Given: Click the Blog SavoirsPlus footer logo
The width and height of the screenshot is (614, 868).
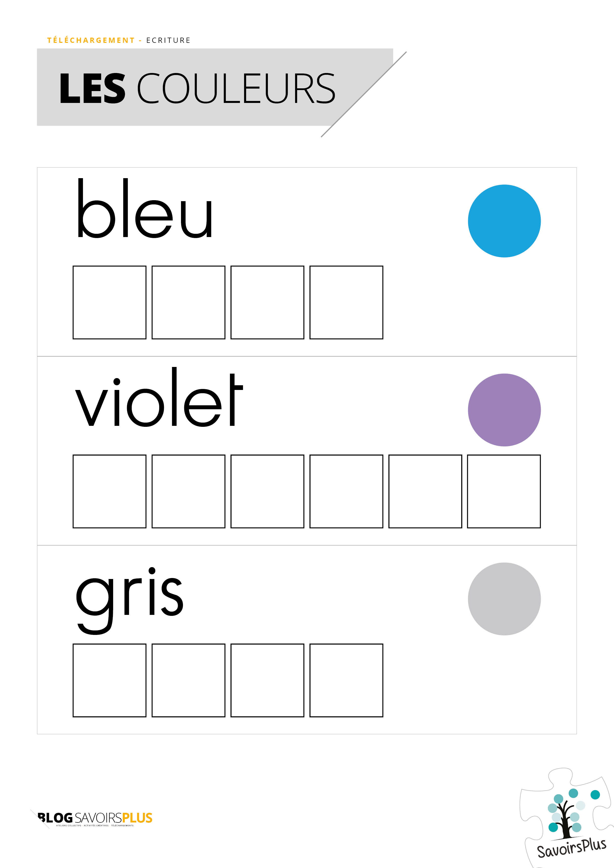Looking at the screenshot, I should click(95, 818).
